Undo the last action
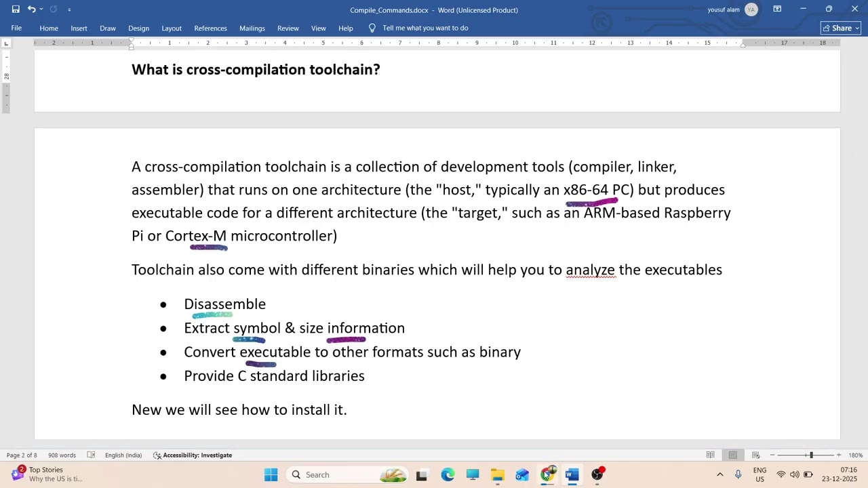Image resolution: width=868 pixels, height=488 pixels. (31, 9)
